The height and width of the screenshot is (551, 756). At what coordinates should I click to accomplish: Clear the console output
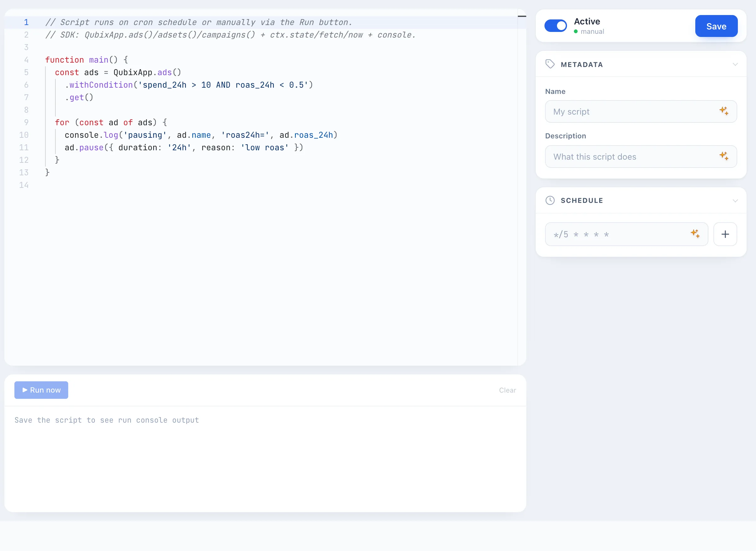click(x=507, y=390)
